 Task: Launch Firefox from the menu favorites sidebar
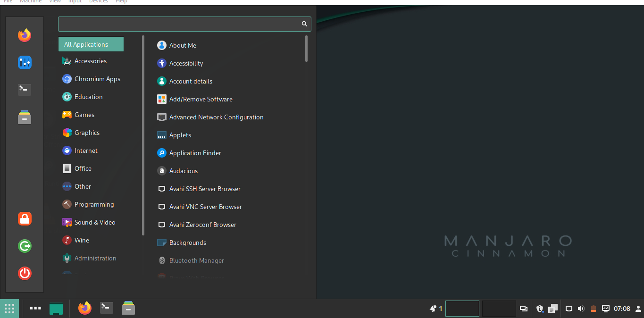25,35
